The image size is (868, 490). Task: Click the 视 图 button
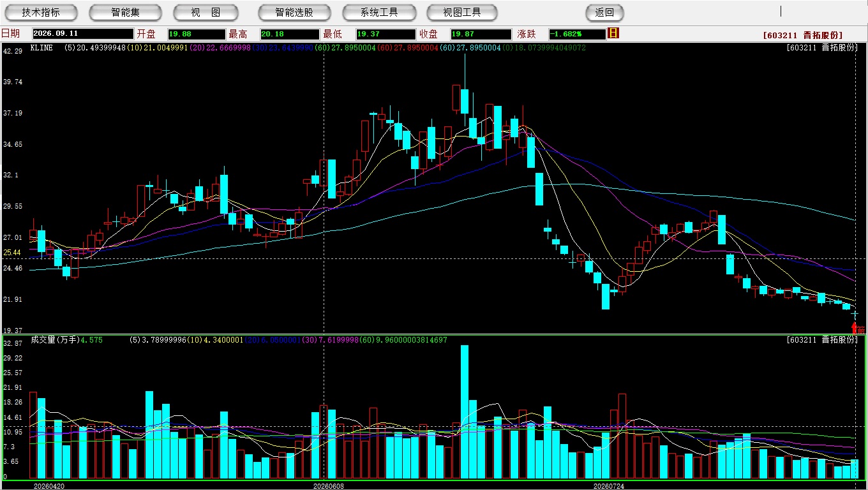click(206, 12)
